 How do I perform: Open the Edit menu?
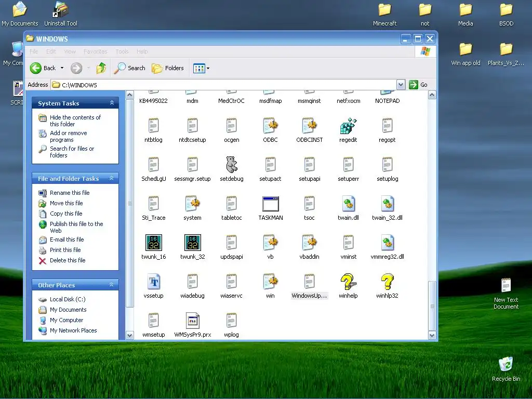[x=51, y=51]
